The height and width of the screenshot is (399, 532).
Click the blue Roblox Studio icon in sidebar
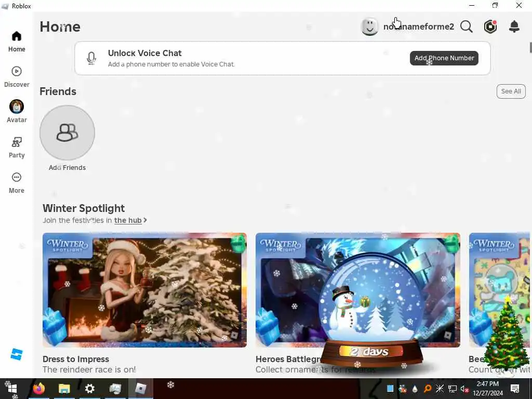(x=16, y=354)
